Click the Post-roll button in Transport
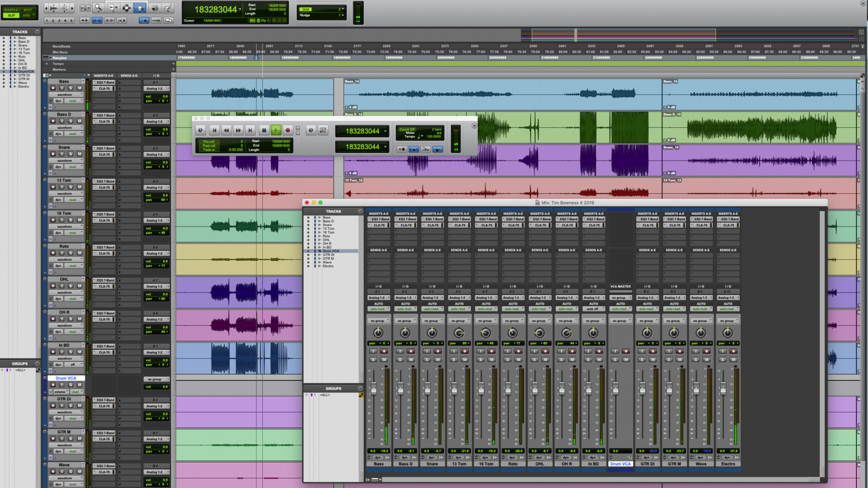Screen dimensions: 868x488 pyautogui.click(x=209, y=145)
